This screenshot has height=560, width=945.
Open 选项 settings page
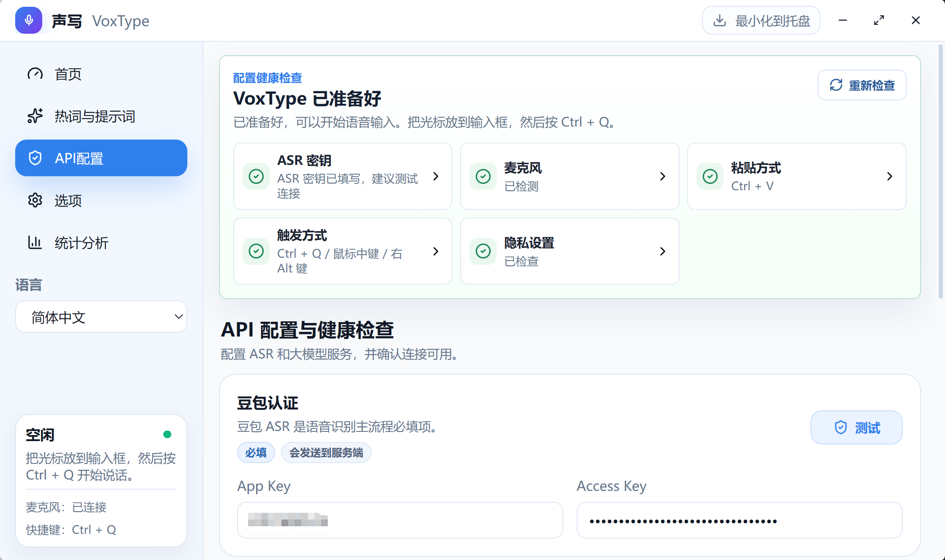tap(101, 200)
